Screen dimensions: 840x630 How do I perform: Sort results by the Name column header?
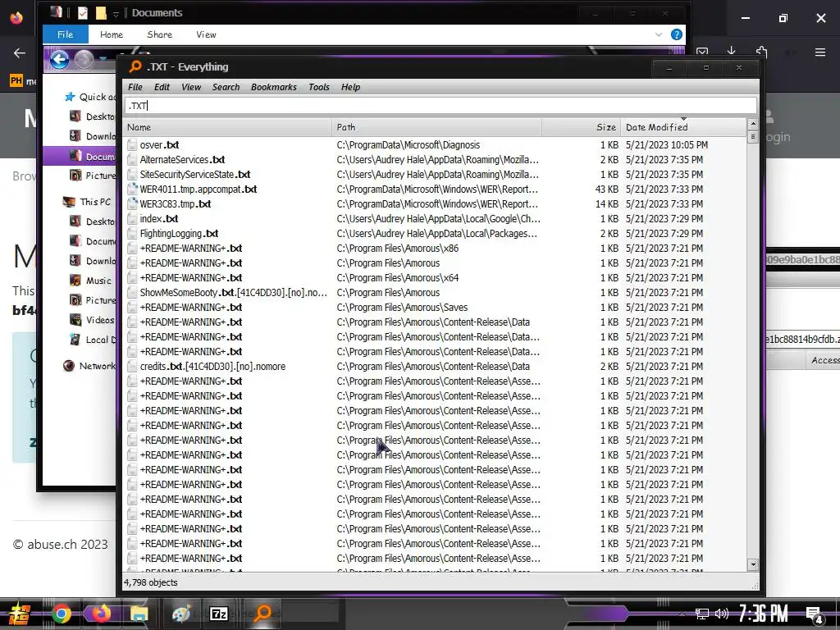pos(227,127)
